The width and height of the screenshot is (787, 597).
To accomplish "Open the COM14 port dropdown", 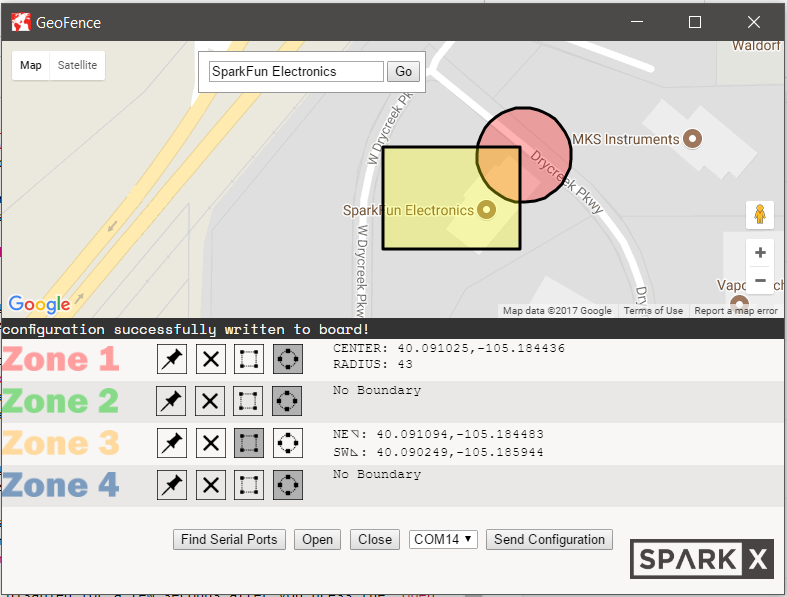I will (443, 539).
